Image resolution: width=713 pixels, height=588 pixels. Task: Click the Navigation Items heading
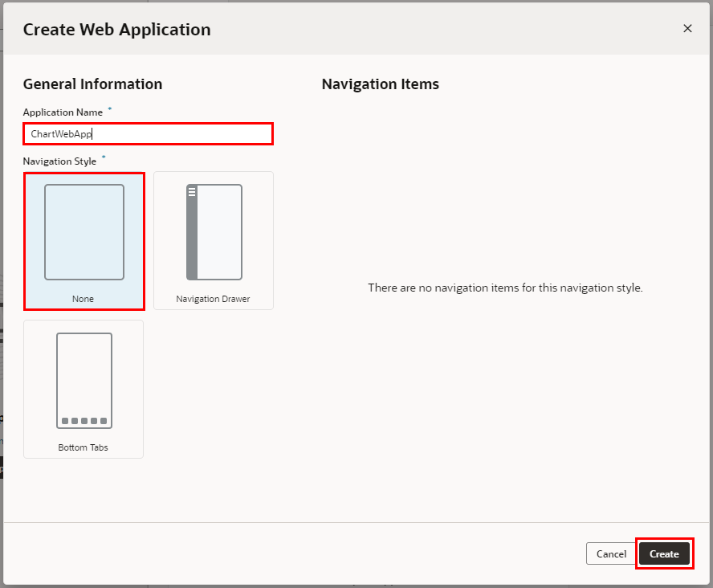pos(380,84)
